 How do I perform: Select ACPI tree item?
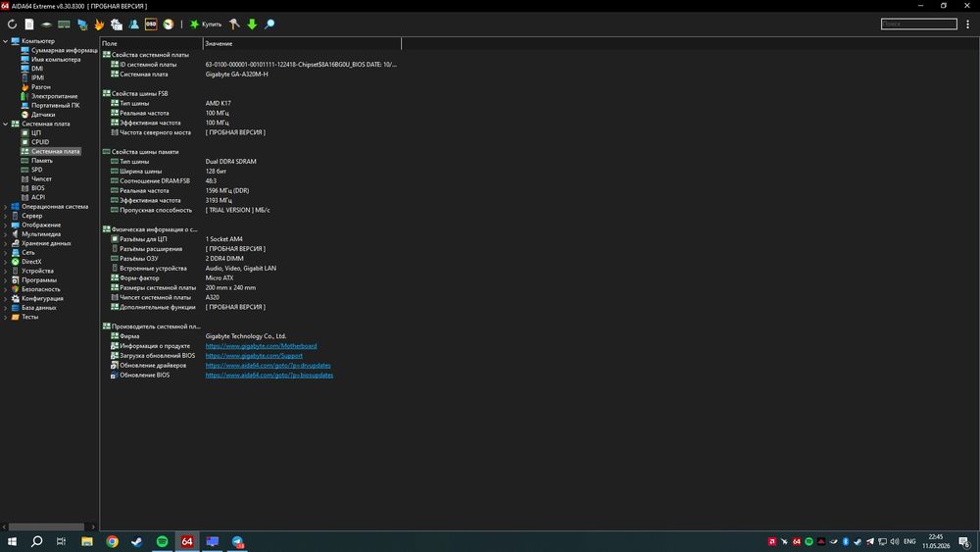coord(38,197)
